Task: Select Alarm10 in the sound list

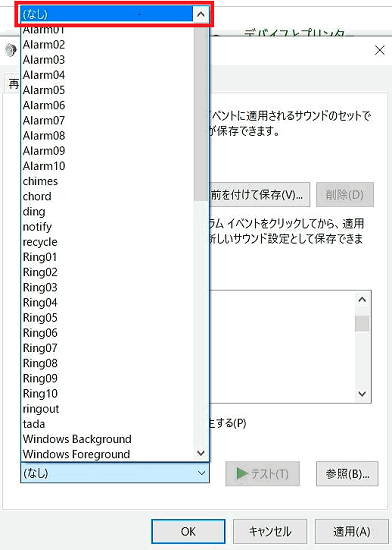Action: click(107, 166)
